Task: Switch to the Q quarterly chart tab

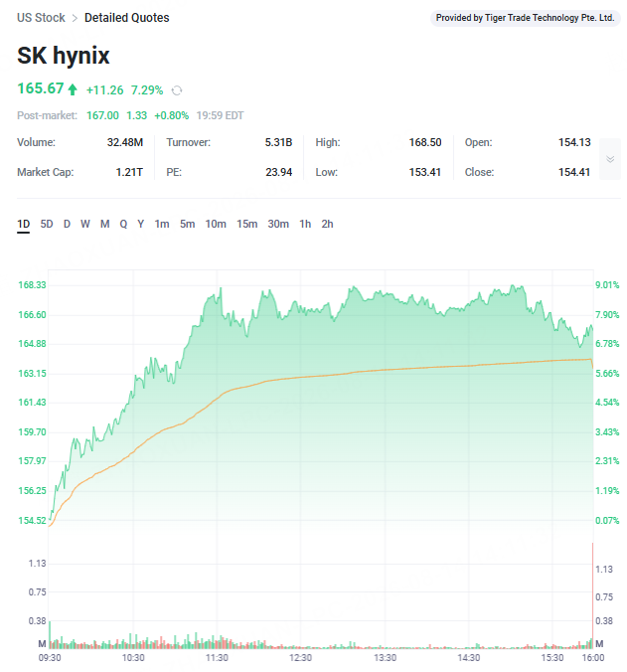Action: click(123, 224)
